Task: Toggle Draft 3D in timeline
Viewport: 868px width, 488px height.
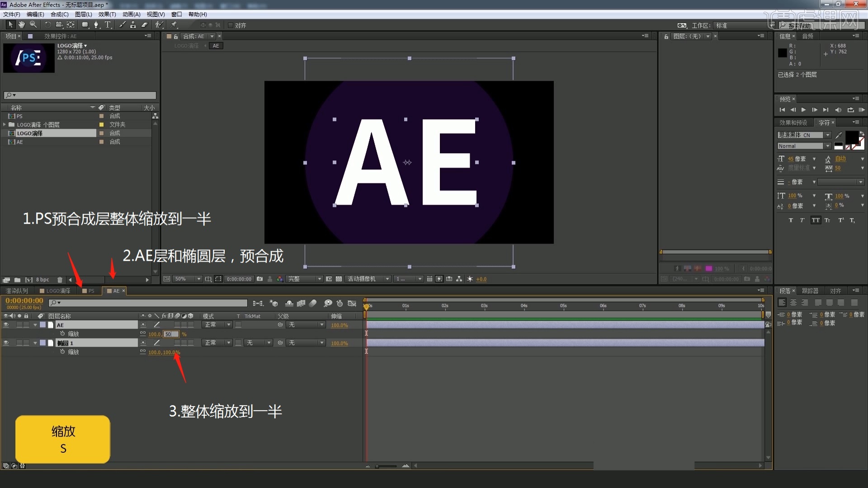Action: 274,303
